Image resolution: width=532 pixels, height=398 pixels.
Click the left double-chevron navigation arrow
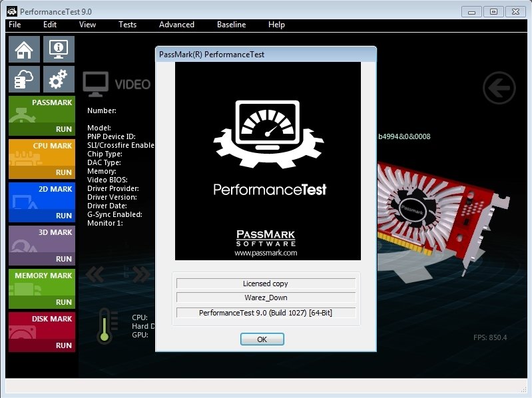pos(95,274)
